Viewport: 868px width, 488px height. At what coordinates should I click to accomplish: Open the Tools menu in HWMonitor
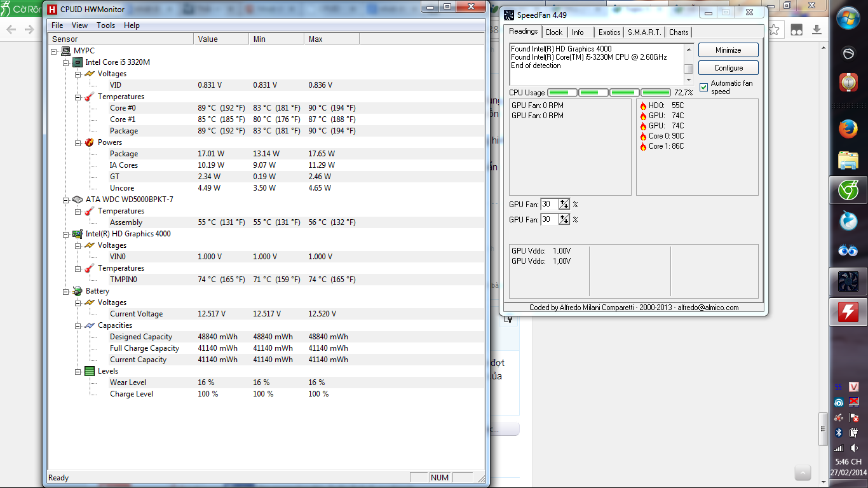[x=106, y=25]
